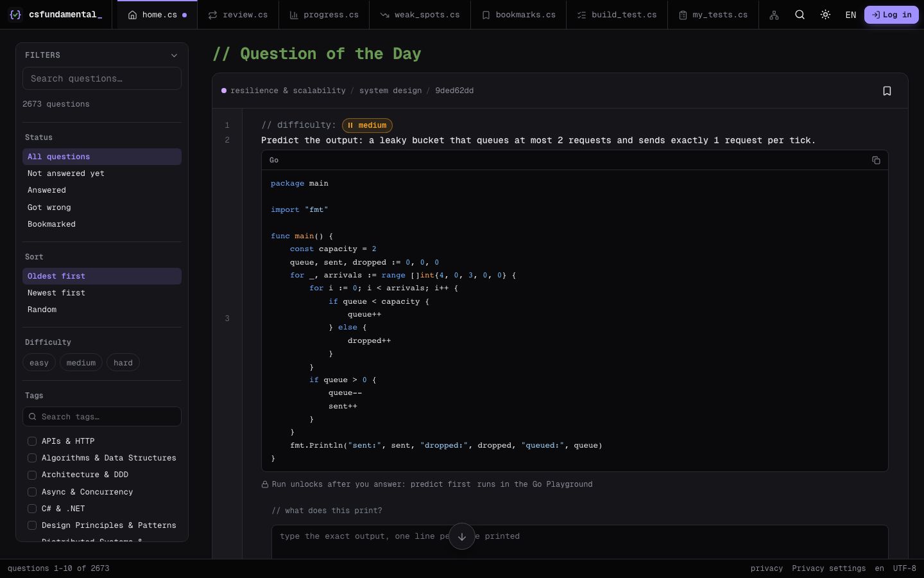Open the sitemap tree icon
Screen dimensions: 924x578
pos(774,15)
